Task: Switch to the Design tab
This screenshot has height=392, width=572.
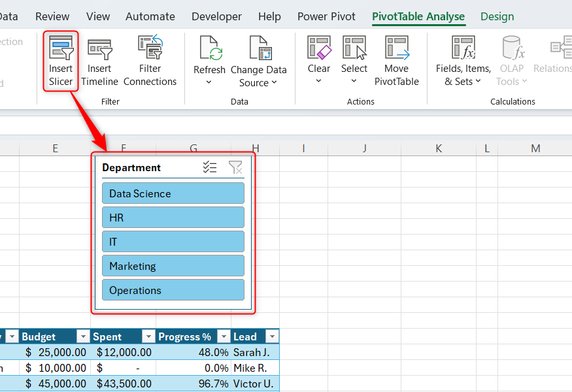Action: point(497,16)
